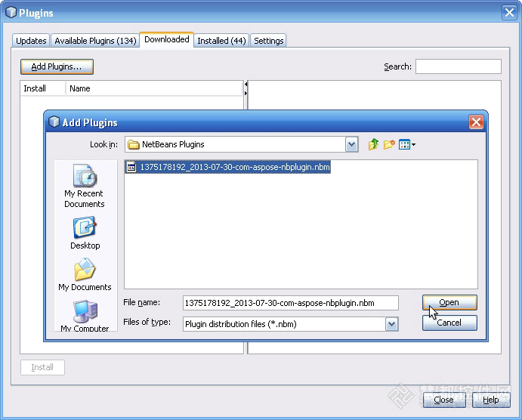The image size is (522, 420).
Task: Switch to Available Plugins (134) tab
Action: (x=95, y=41)
